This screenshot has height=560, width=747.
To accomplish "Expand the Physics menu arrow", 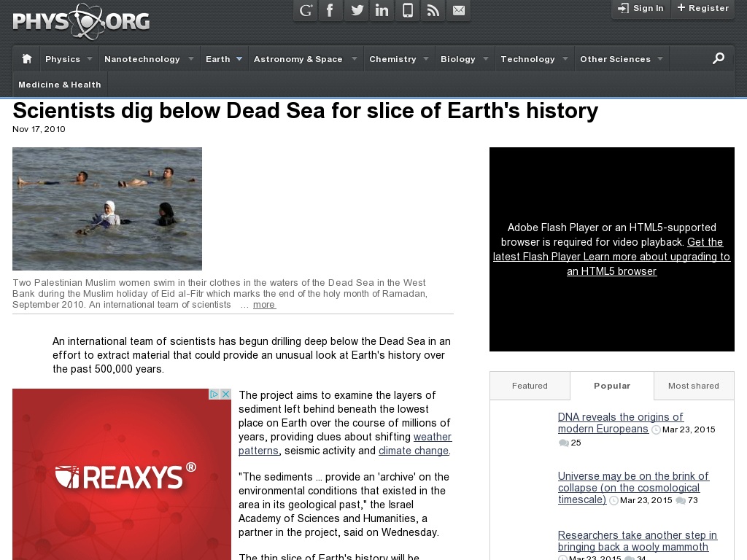I will click(x=90, y=58).
